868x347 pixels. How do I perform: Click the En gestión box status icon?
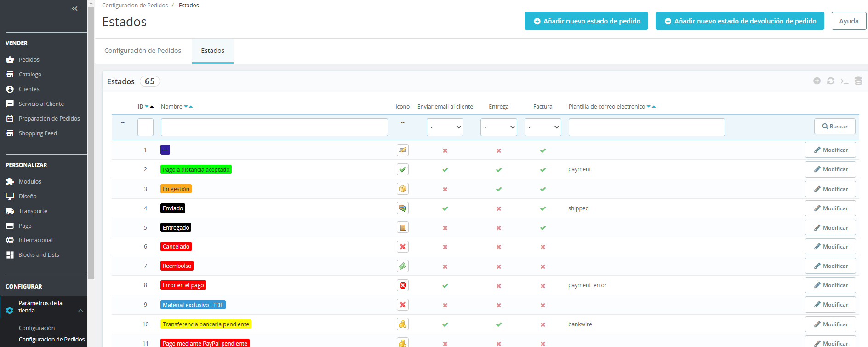click(x=403, y=189)
